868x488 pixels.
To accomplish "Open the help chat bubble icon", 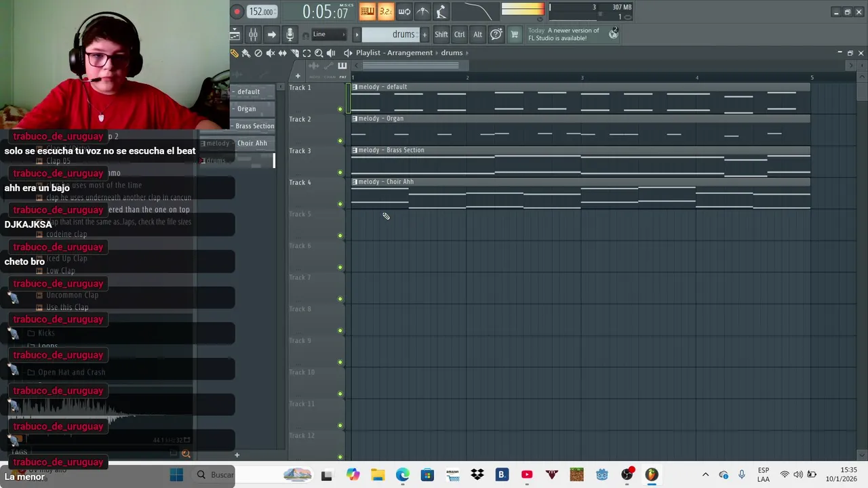I will (x=496, y=35).
